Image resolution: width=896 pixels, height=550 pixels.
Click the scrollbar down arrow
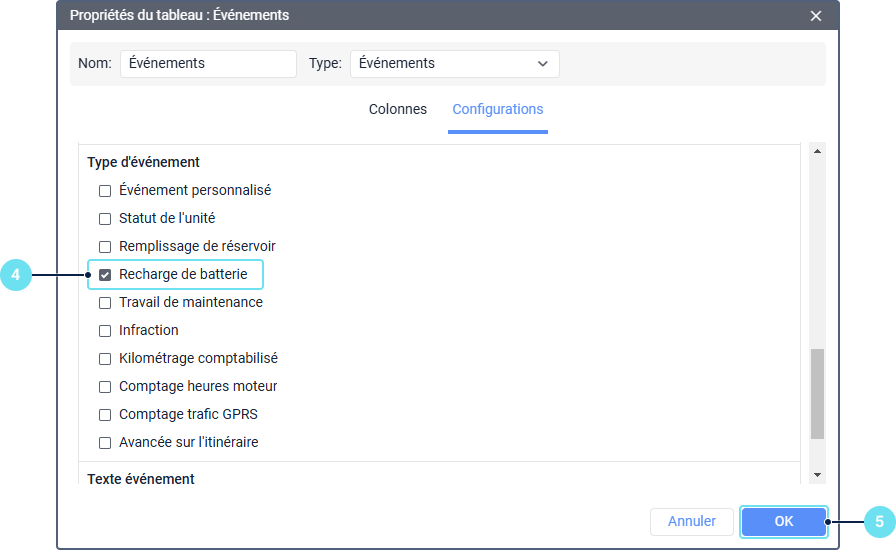(817, 474)
